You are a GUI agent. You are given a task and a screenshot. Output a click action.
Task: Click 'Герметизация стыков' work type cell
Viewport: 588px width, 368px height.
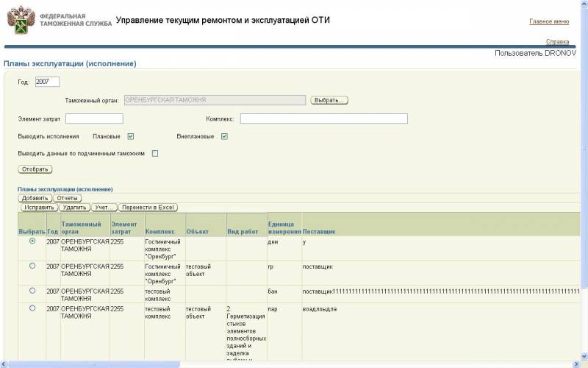246,333
